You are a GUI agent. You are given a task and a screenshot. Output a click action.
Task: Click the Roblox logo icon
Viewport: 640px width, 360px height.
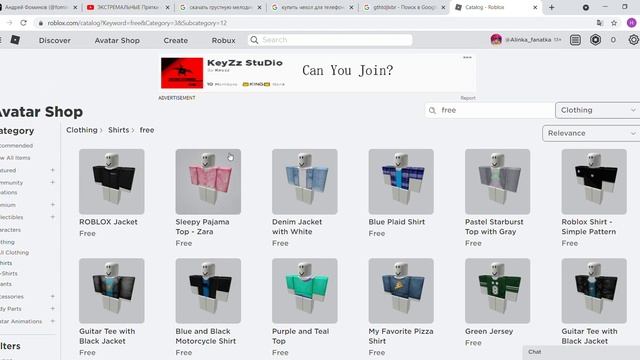pyautogui.click(x=15, y=40)
